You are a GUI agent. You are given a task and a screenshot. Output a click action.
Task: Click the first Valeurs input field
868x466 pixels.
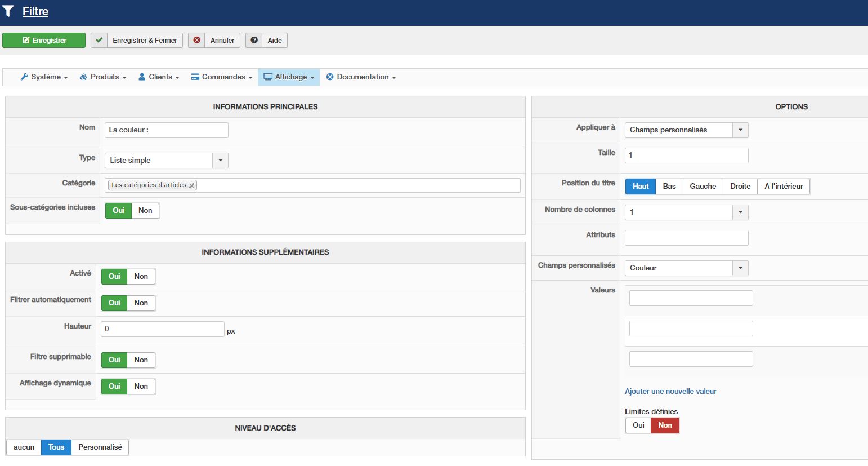click(691, 298)
